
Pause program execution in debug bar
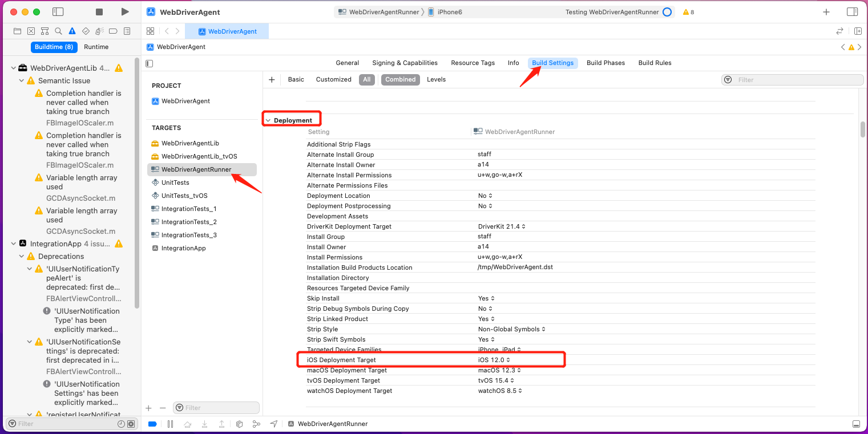click(x=170, y=424)
